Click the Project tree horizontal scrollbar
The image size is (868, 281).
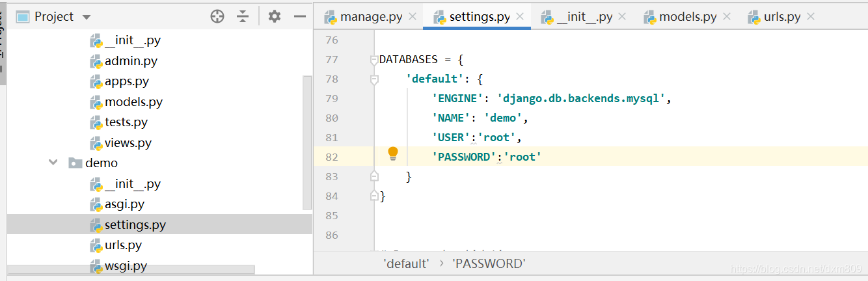pos(131,270)
